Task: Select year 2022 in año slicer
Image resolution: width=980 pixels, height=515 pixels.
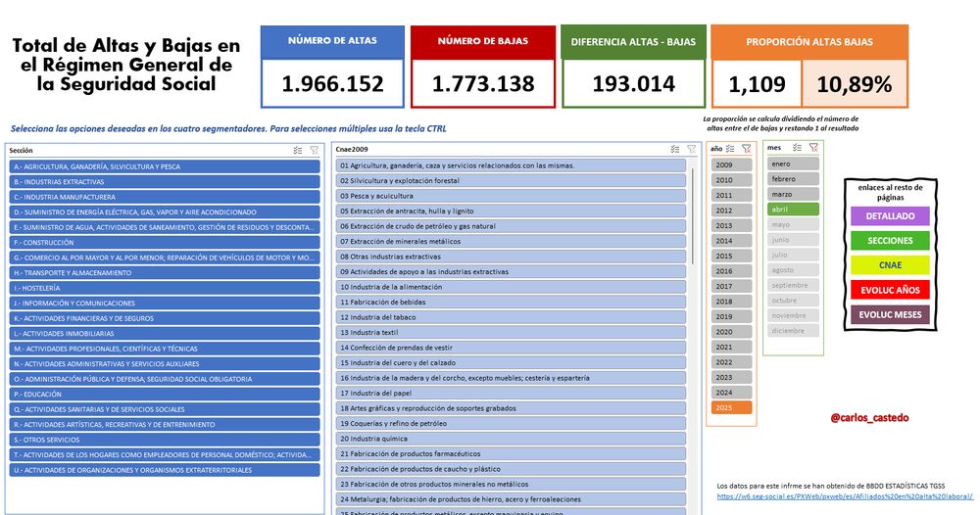Action: click(x=731, y=362)
